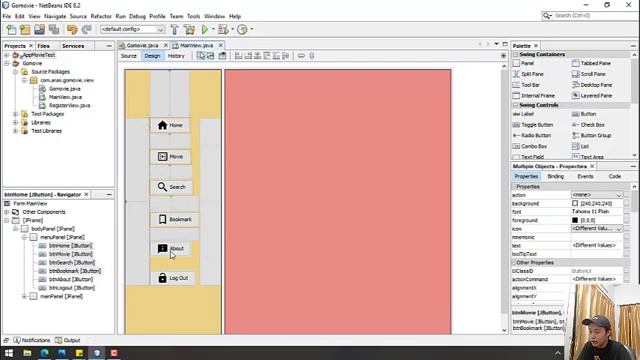Click the New File toolbar icon
Screen dimensions: 640x360
[x=11, y=29]
